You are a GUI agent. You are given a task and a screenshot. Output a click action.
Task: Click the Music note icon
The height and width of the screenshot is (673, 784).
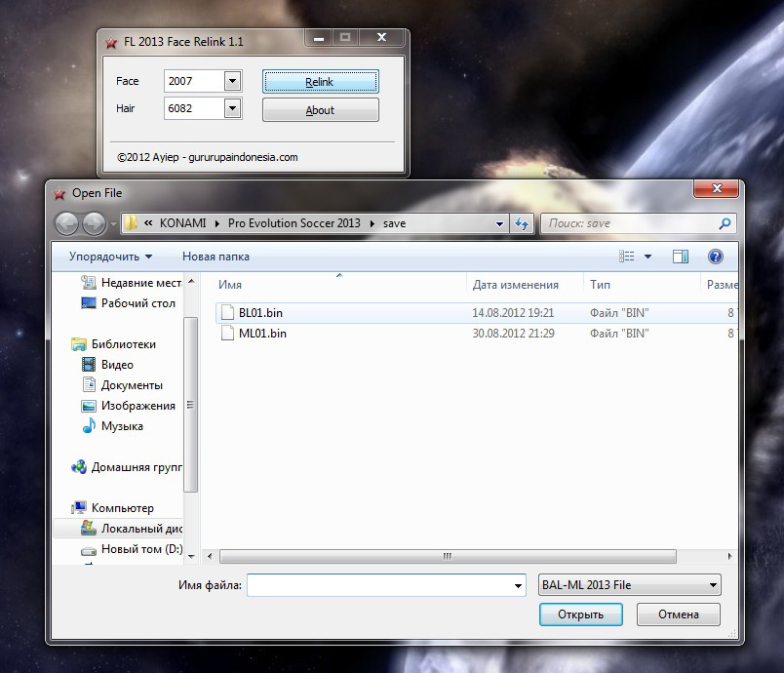click(x=89, y=425)
